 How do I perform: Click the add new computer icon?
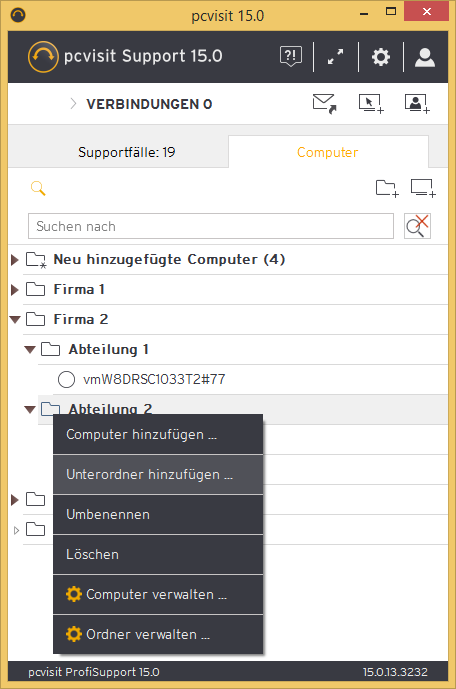point(423,188)
